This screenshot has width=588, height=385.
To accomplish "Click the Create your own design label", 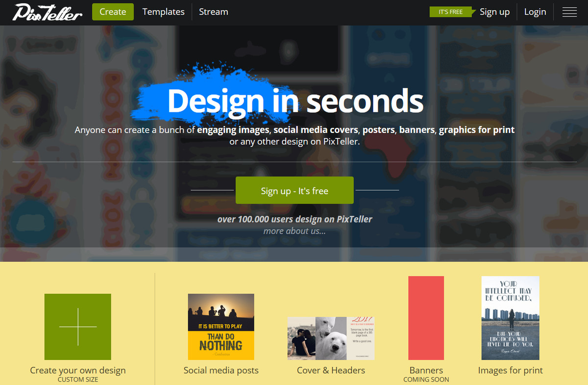I will point(78,370).
